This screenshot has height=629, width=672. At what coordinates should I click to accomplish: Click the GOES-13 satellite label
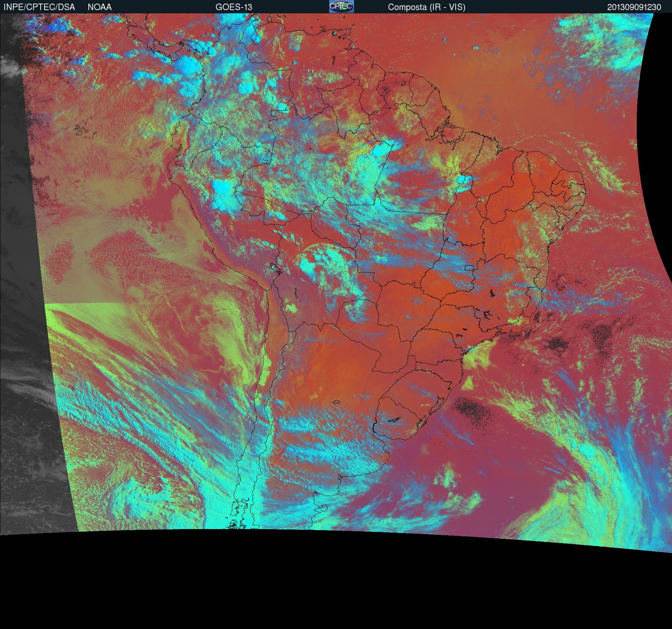(x=234, y=7)
